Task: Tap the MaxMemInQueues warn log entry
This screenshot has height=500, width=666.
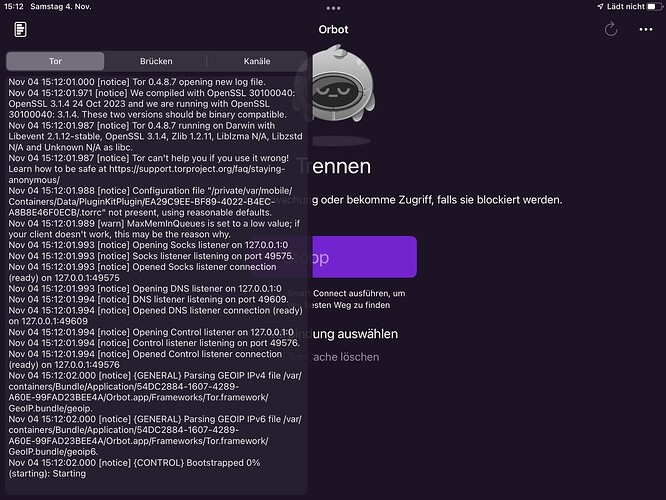Action: [x=154, y=229]
